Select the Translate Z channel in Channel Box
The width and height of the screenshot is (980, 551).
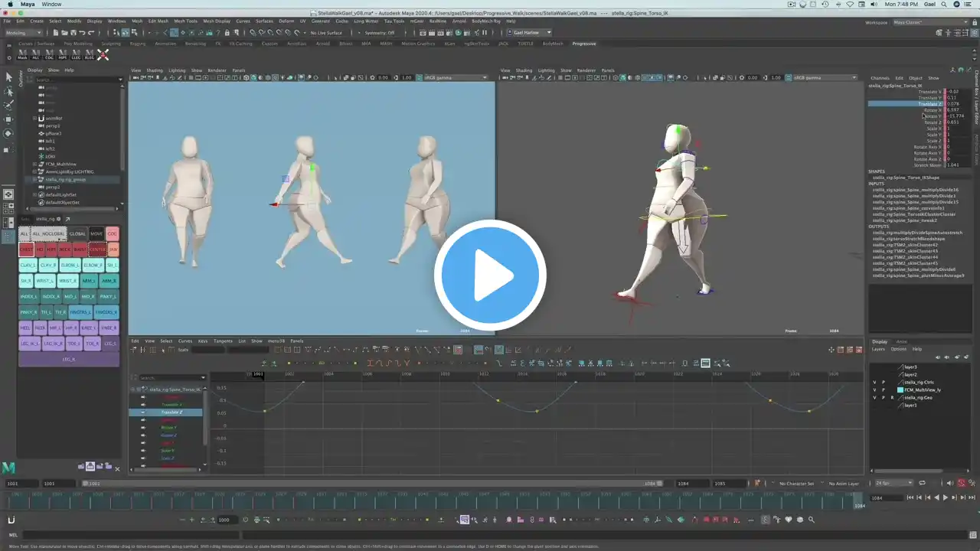pos(930,104)
